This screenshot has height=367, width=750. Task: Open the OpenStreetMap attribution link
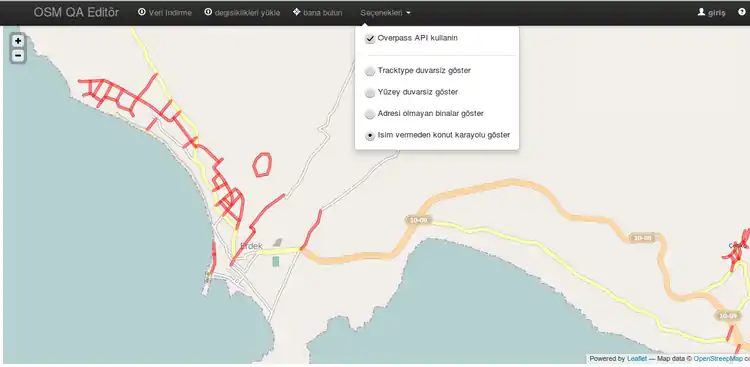pyautogui.click(x=718, y=358)
